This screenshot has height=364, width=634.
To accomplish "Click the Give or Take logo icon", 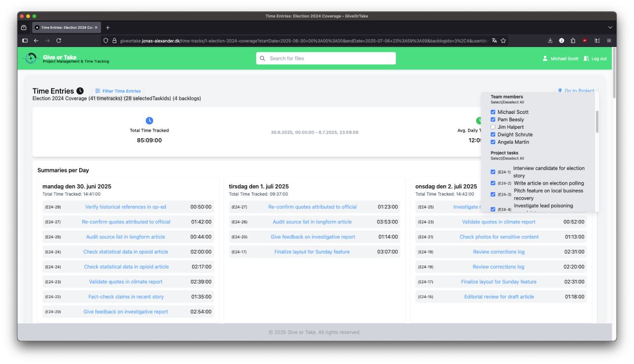I will tap(33, 58).
